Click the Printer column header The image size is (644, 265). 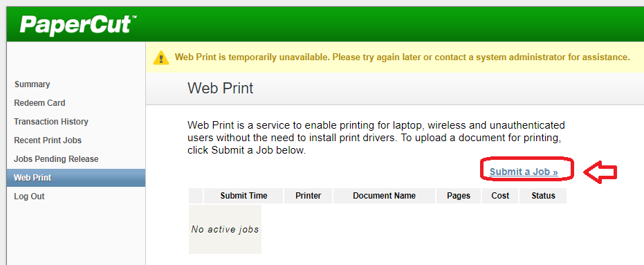308,196
